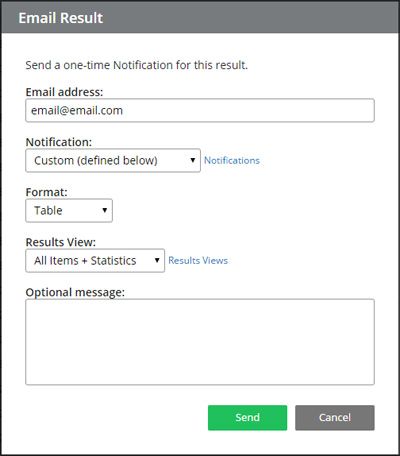
Task: Click the arrow icon of the Format selector
Action: [105, 210]
